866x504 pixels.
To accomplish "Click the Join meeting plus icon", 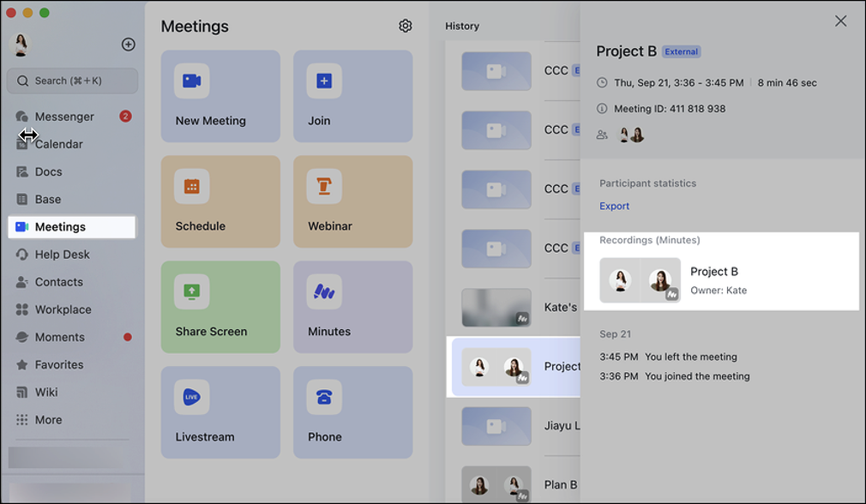I will (x=324, y=81).
